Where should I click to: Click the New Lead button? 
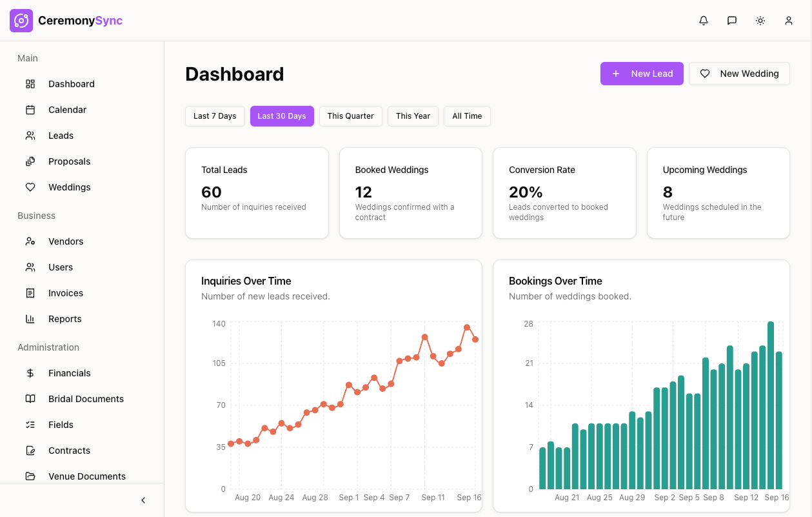coord(642,74)
